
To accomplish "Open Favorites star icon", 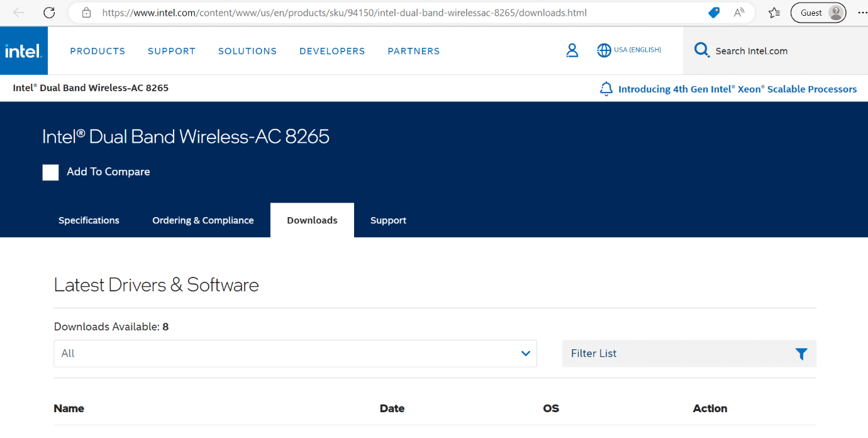I will click(774, 13).
